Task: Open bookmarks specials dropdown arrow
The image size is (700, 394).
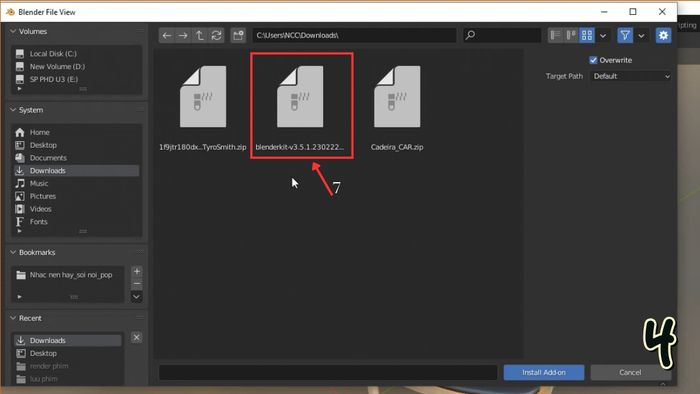Action: click(x=137, y=297)
